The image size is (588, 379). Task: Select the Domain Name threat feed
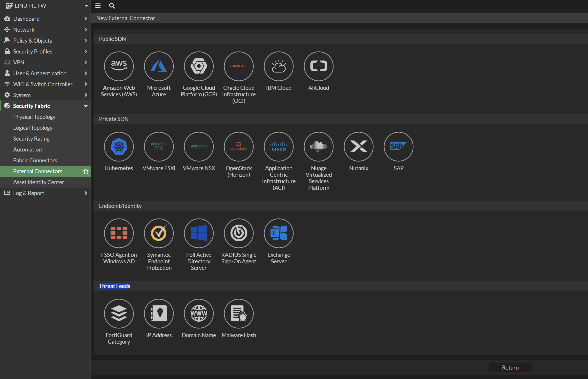point(199,314)
